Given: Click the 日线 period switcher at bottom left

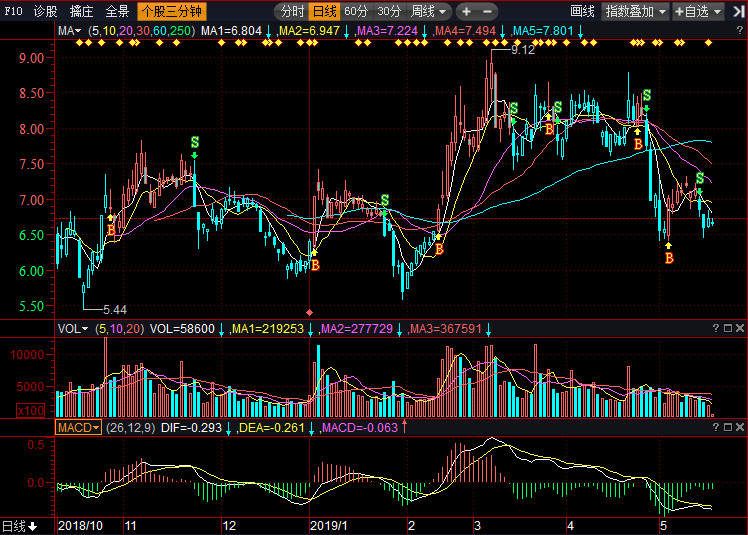Looking at the screenshot, I should 19,526.
